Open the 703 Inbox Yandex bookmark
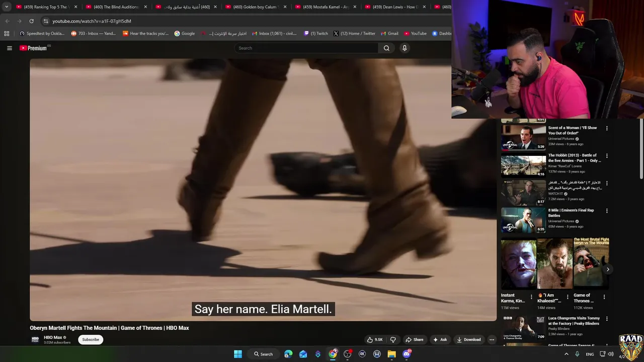 click(94, 34)
